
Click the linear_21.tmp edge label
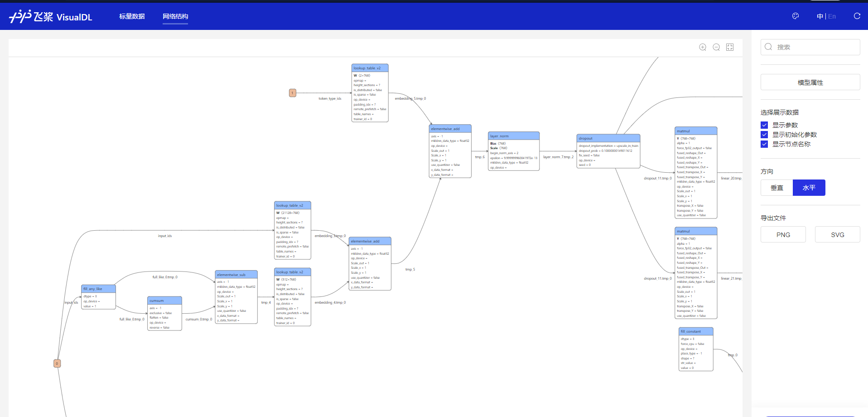[x=731, y=278]
